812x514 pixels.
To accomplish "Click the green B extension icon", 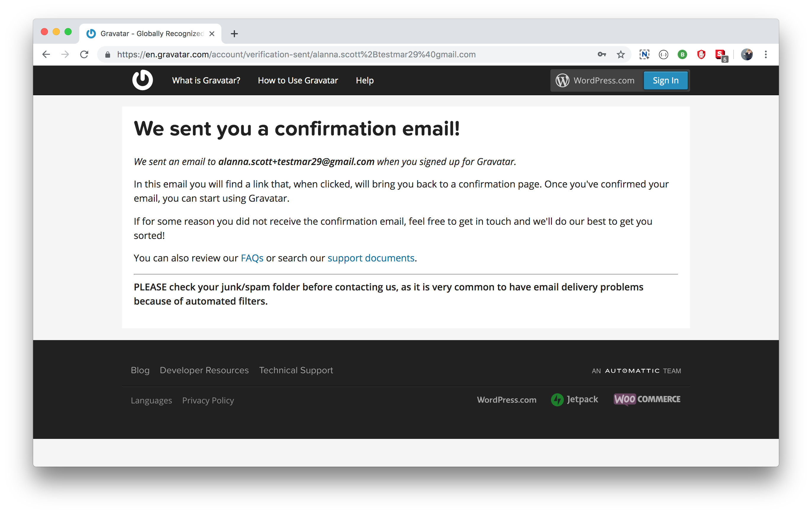I will (x=682, y=54).
